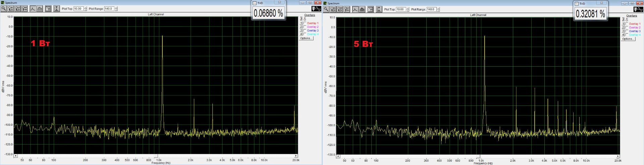
Task: Increase Plot Top value in left Spectrum window
Action: point(86,8)
